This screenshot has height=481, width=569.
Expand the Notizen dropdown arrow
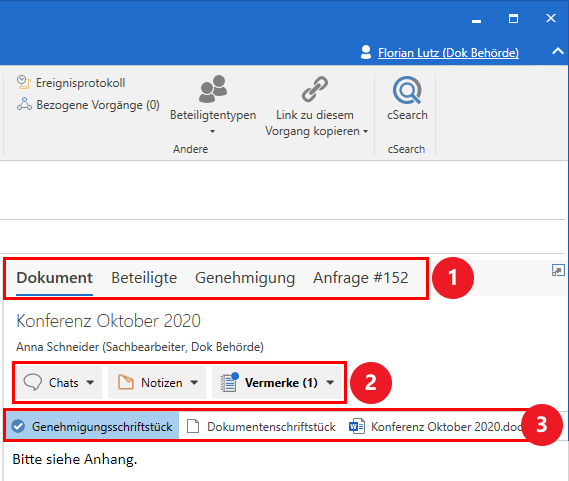tap(195, 383)
